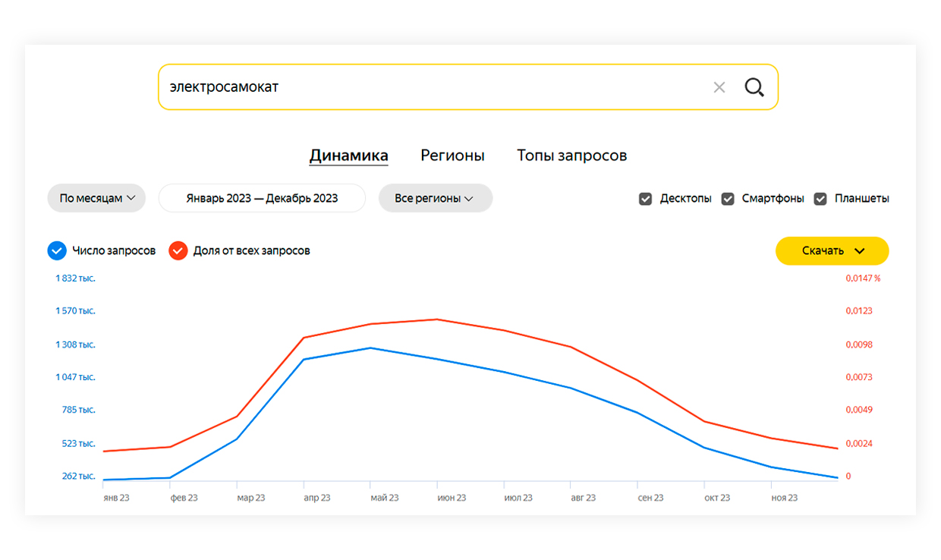Screen dimensions: 941x560
Task: Click the 262 тыс. axis value
Action: click(x=79, y=477)
